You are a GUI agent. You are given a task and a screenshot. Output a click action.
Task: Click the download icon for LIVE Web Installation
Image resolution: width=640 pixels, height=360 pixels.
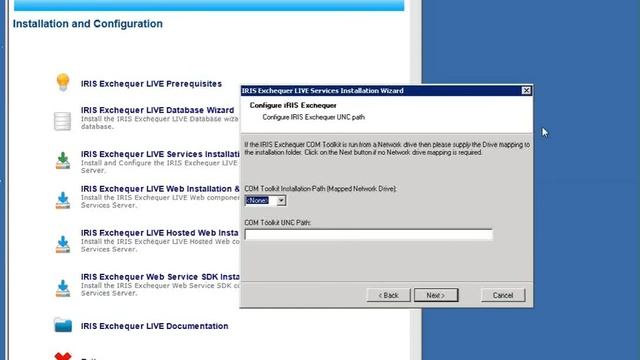(x=63, y=200)
